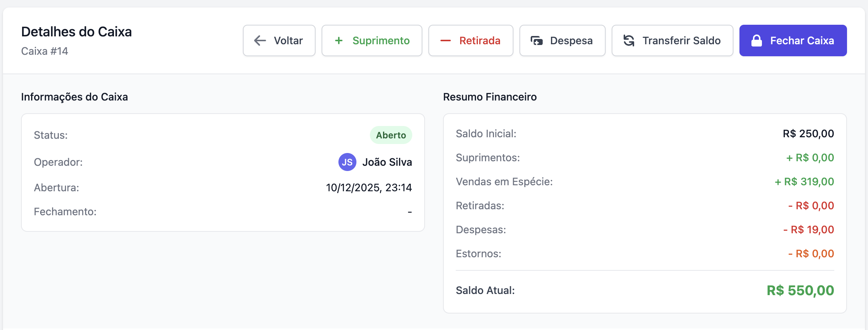Register a Retirada withdrawal
This screenshot has width=868, height=330.
pos(471,40)
